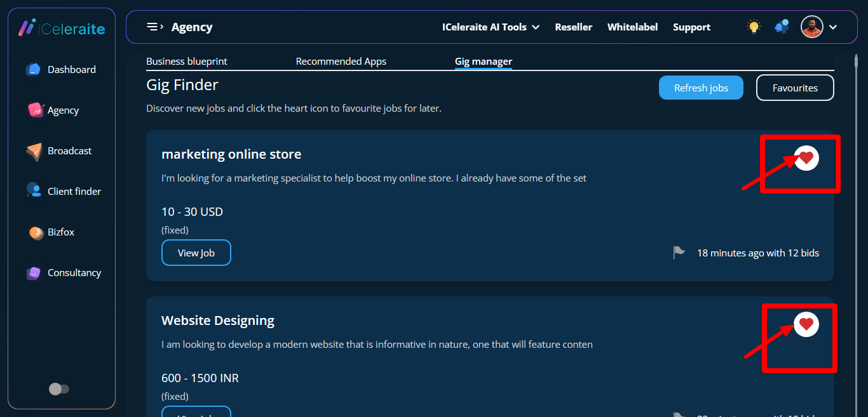
Task: Open the user profile avatar menu
Action: click(x=812, y=27)
